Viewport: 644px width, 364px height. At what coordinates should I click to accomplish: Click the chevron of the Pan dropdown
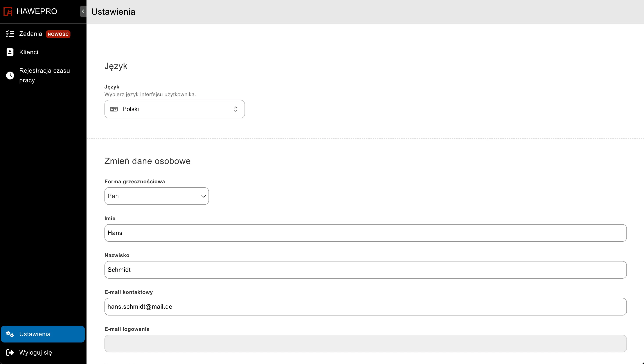pyautogui.click(x=203, y=196)
